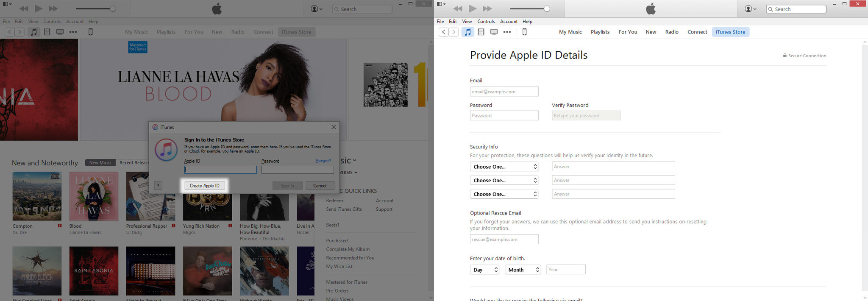The height and width of the screenshot is (301, 868).
Task: Click rewind button in right iTunes window
Action: tap(458, 8)
